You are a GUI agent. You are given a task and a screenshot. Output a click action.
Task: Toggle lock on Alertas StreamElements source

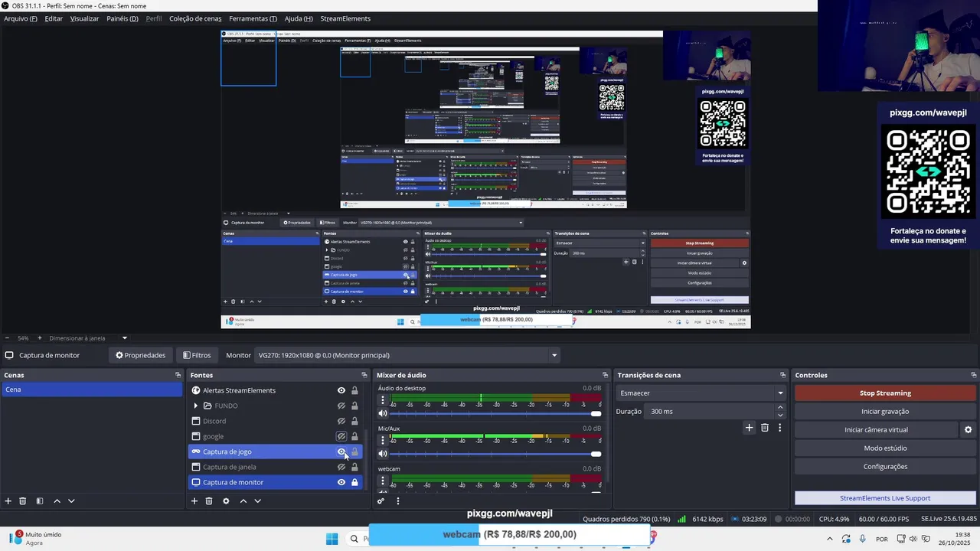354,390
